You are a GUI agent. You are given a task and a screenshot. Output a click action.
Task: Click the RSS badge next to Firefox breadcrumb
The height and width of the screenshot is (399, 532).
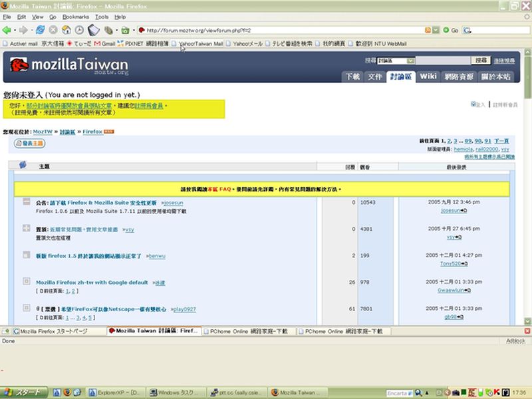(x=109, y=132)
